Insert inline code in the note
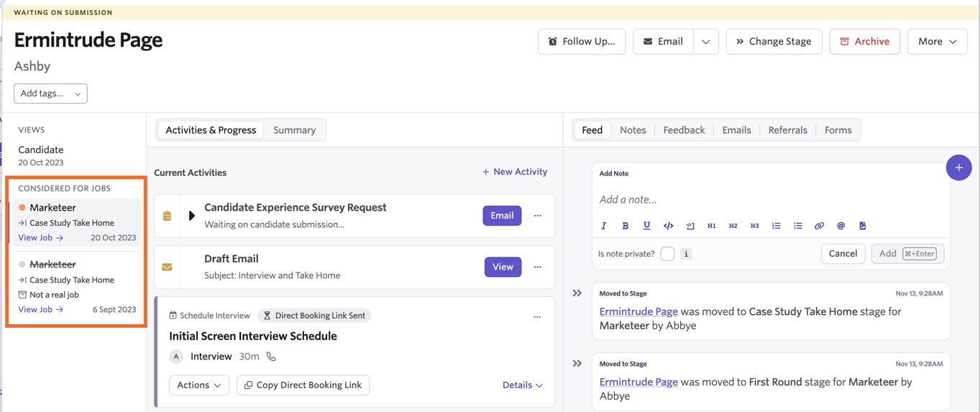The width and height of the screenshot is (980, 412). tap(668, 226)
